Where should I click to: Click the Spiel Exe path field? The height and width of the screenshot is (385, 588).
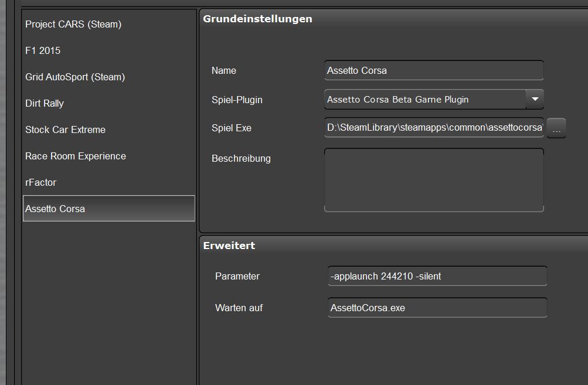pos(434,128)
